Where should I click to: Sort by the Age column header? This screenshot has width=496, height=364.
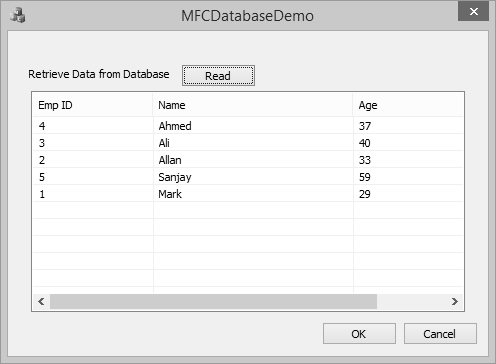tap(408, 105)
